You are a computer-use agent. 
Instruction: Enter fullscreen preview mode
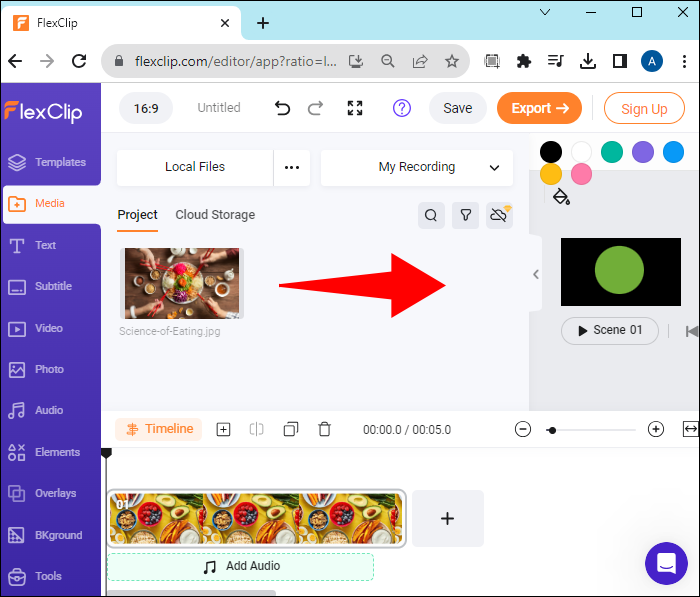click(x=355, y=108)
